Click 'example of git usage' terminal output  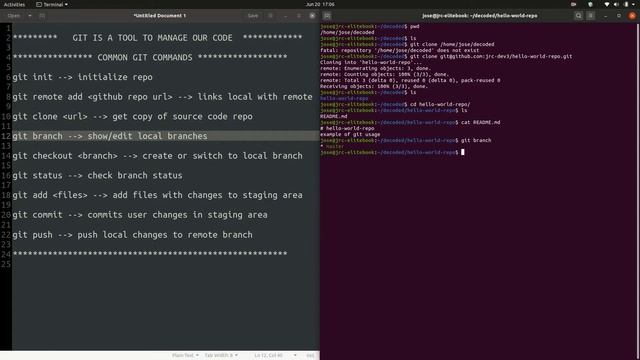(x=350, y=134)
